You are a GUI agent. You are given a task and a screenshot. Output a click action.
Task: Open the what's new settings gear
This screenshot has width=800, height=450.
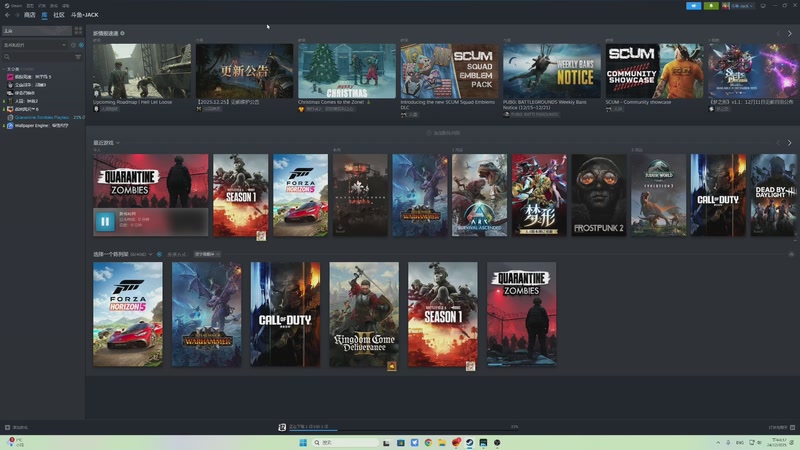pos(122,33)
